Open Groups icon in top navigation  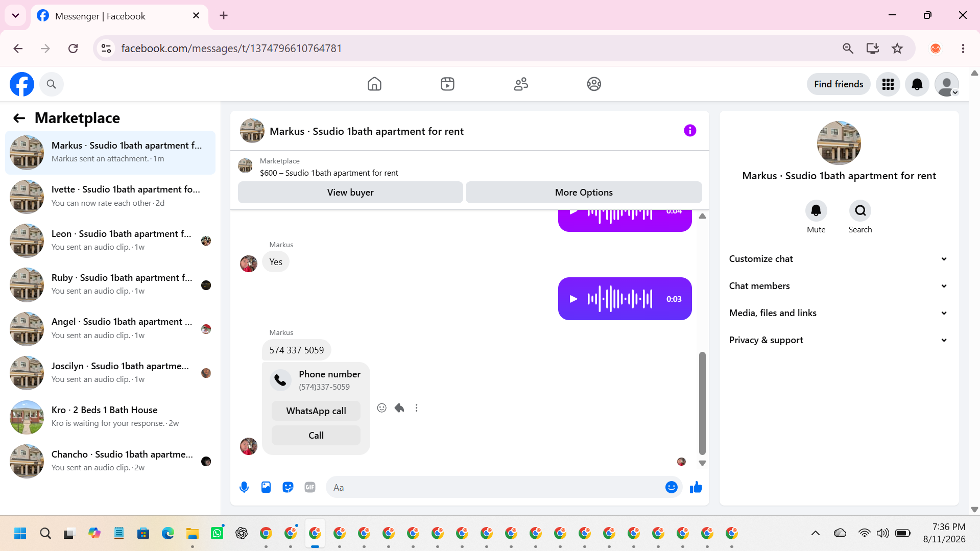tap(594, 84)
